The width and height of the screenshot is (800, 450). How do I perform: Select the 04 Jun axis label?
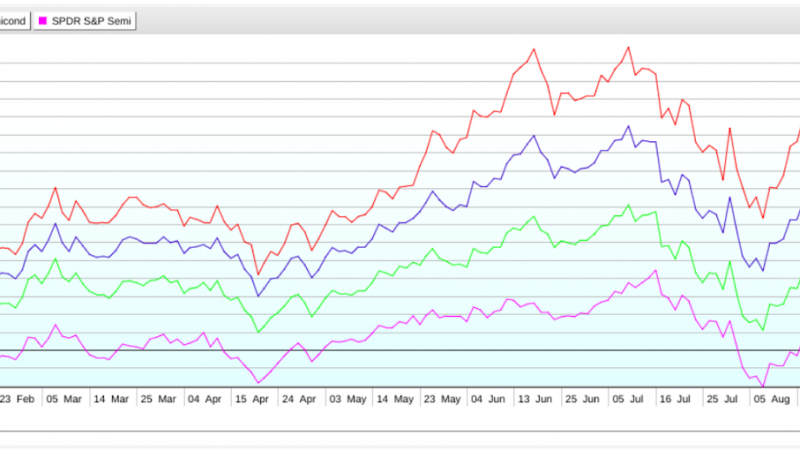[488, 399]
